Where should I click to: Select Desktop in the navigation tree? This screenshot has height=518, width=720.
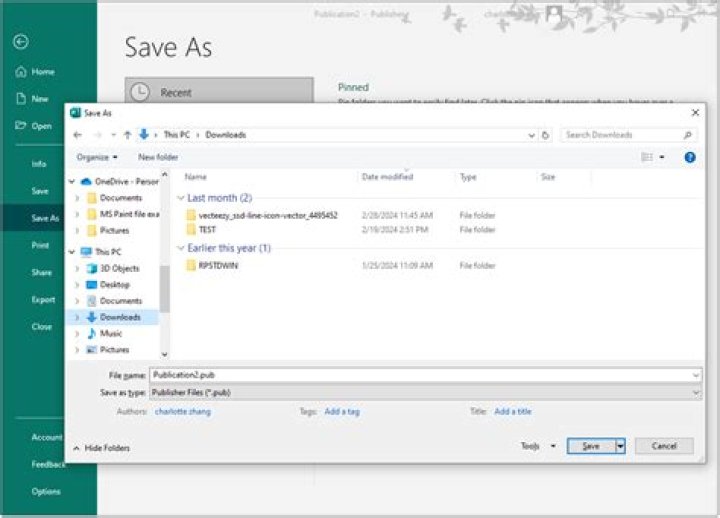tap(115, 285)
